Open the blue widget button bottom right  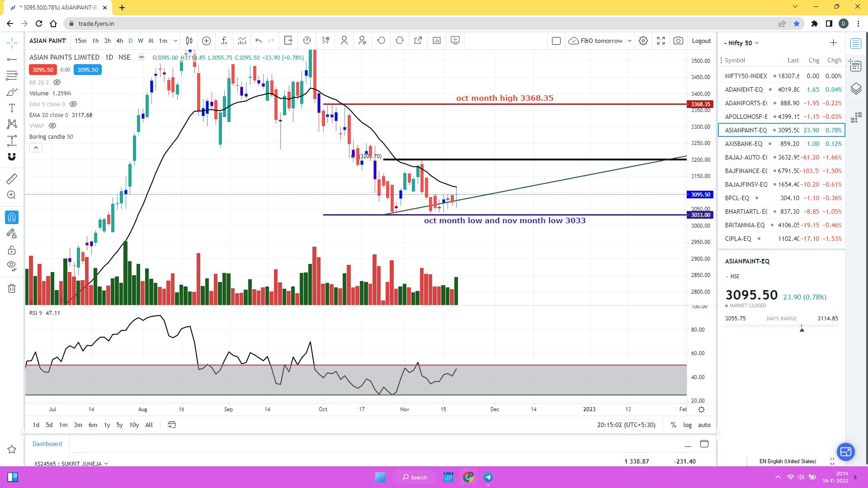coord(846,451)
